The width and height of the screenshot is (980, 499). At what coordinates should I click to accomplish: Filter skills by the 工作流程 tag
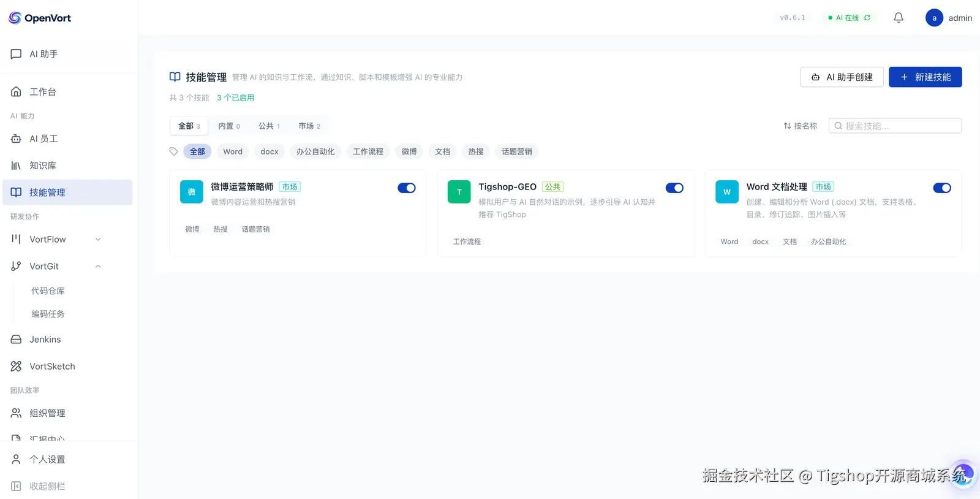368,152
